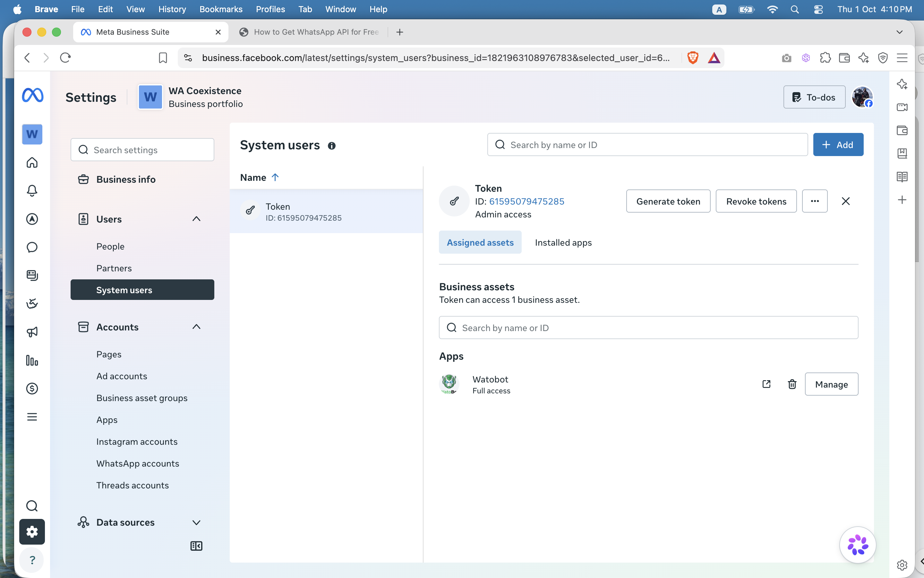Open WhatsApp accounts settings
Viewport: 924px width, 578px height.
[x=137, y=463]
